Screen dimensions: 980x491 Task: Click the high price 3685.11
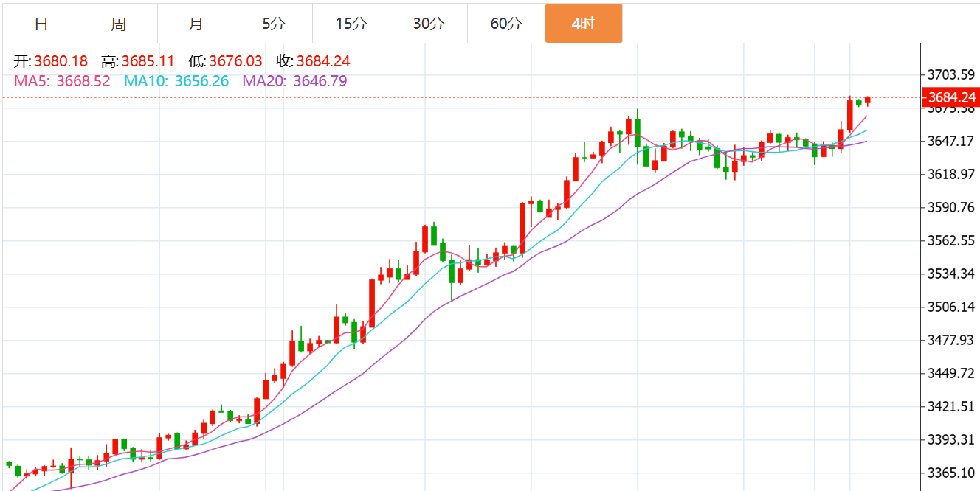(x=148, y=61)
